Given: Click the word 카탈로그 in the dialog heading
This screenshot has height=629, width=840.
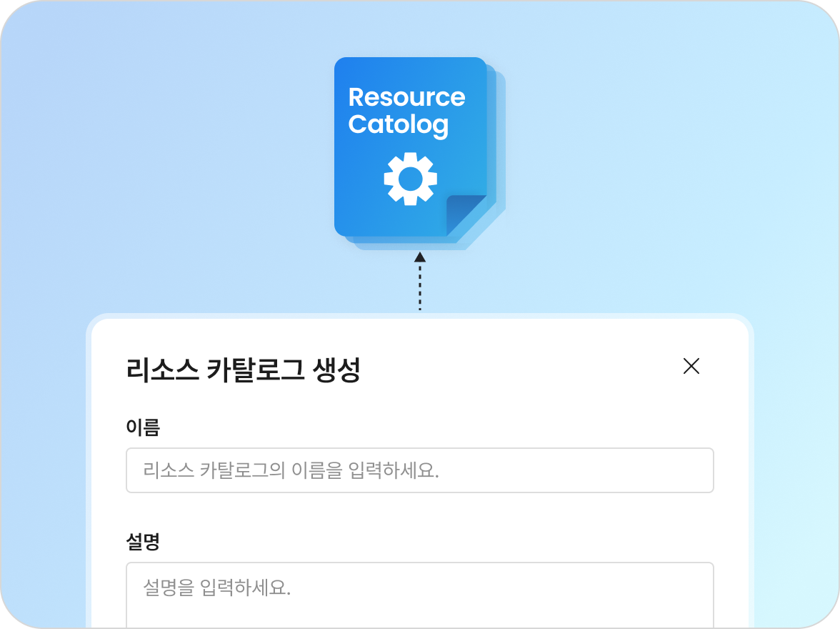Looking at the screenshot, I should [x=254, y=370].
